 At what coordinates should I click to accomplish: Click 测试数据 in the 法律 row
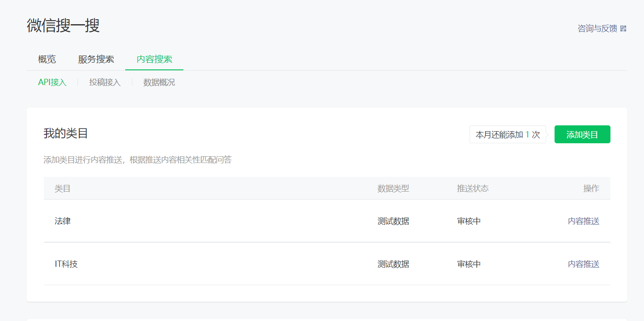tap(393, 221)
